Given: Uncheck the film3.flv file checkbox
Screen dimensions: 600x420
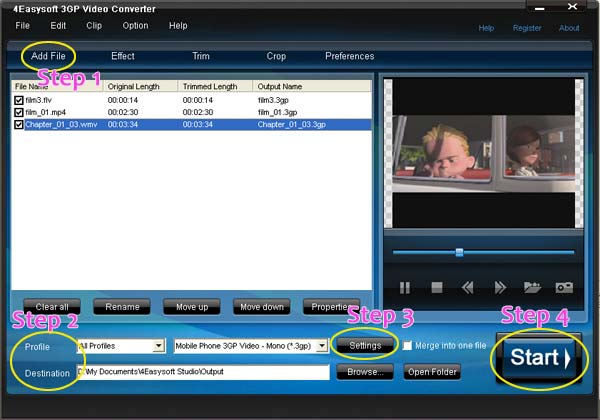Looking at the screenshot, I should 18,100.
